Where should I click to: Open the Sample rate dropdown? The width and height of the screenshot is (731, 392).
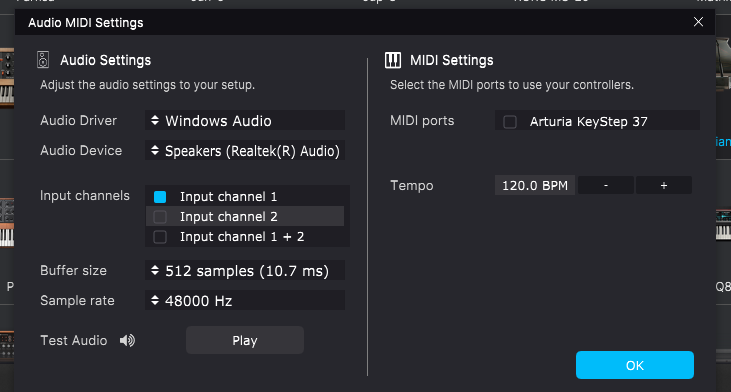[x=245, y=301]
